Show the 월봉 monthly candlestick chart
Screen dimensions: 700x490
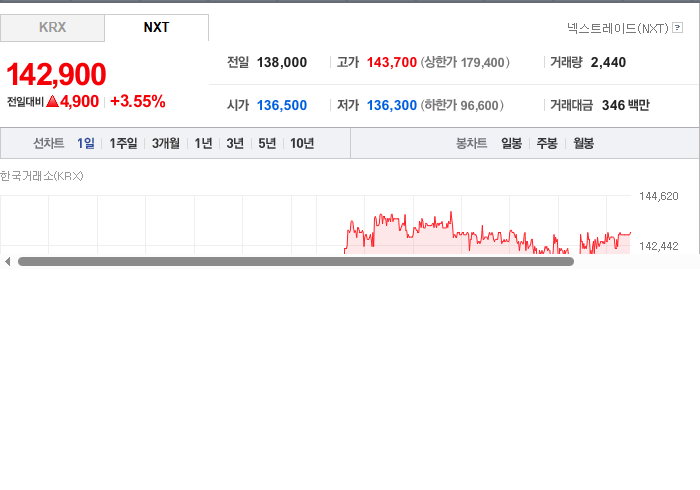[x=583, y=143]
